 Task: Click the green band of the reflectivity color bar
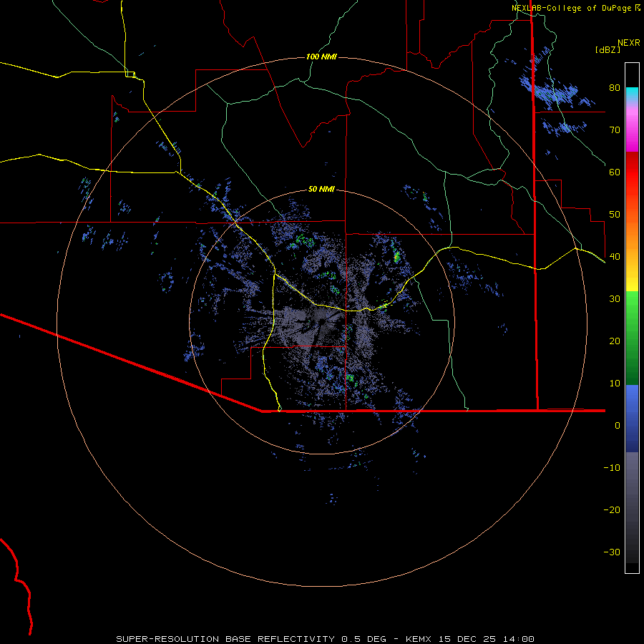point(632,338)
